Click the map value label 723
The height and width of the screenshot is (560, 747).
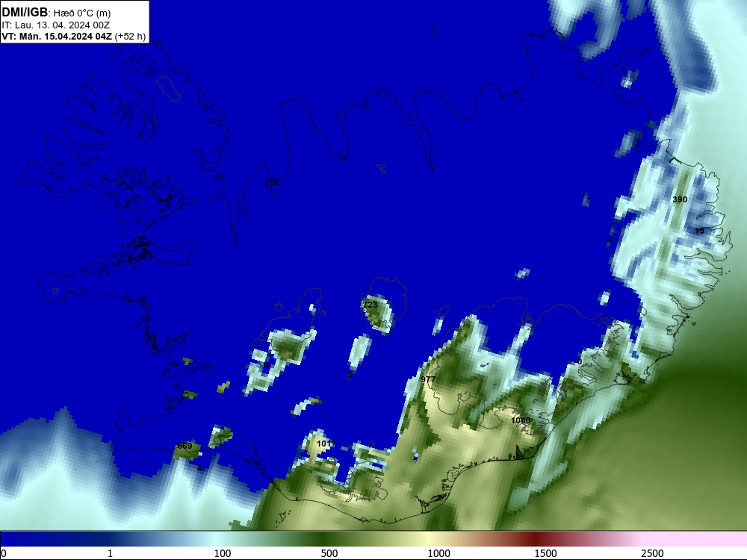tap(370, 305)
